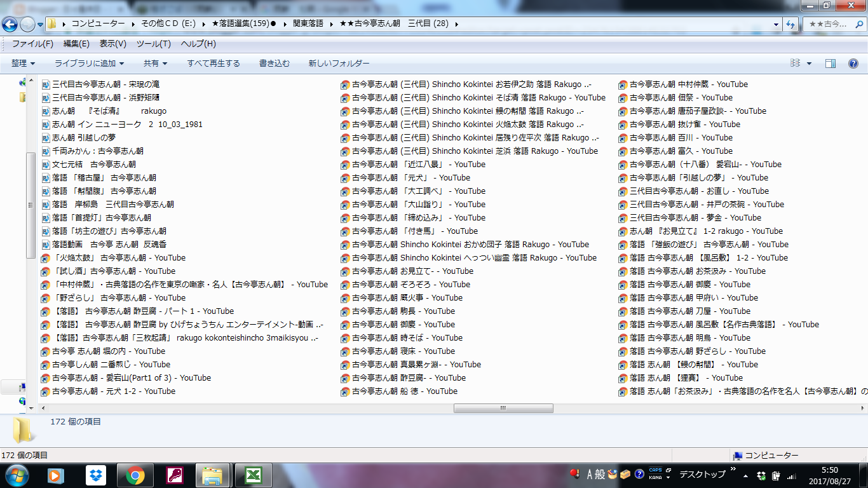
Task: Click the refresh button beside address bar
Action: [790, 24]
